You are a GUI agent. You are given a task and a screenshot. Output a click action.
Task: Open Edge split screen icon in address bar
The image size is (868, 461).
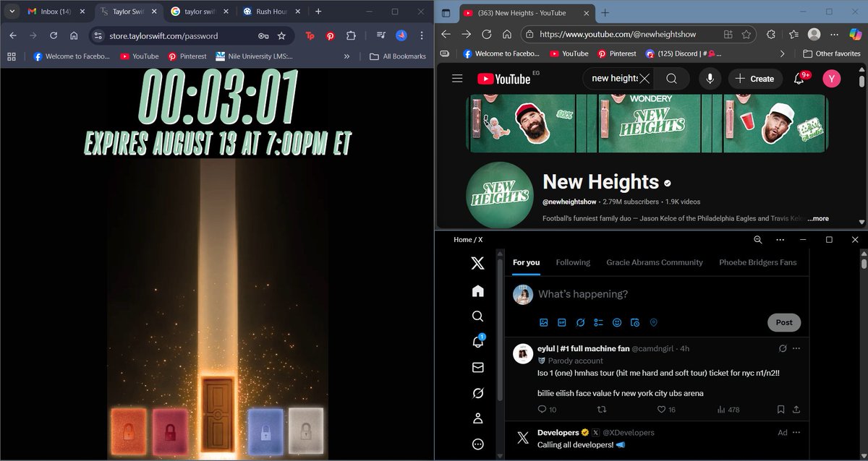coord(728,34)
